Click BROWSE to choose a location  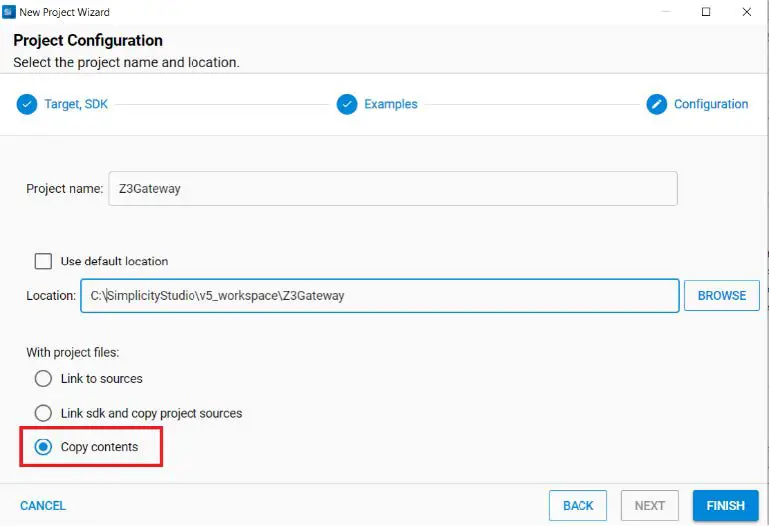[721, 296]
